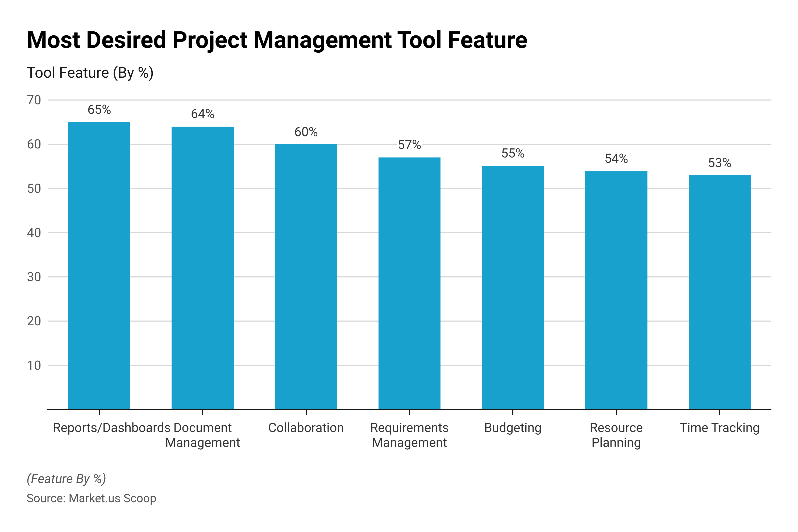Click the Collaboration bar in the chart

[x=306, y=277]
